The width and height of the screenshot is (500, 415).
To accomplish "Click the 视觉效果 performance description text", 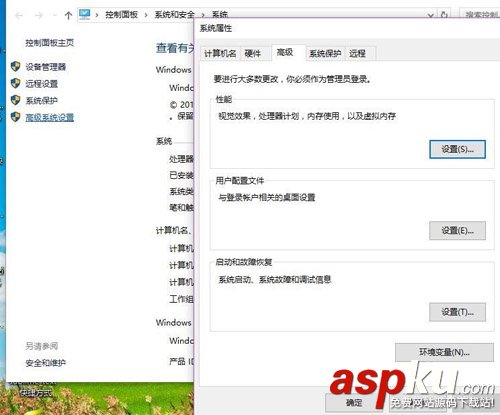I will coord(307,116).
